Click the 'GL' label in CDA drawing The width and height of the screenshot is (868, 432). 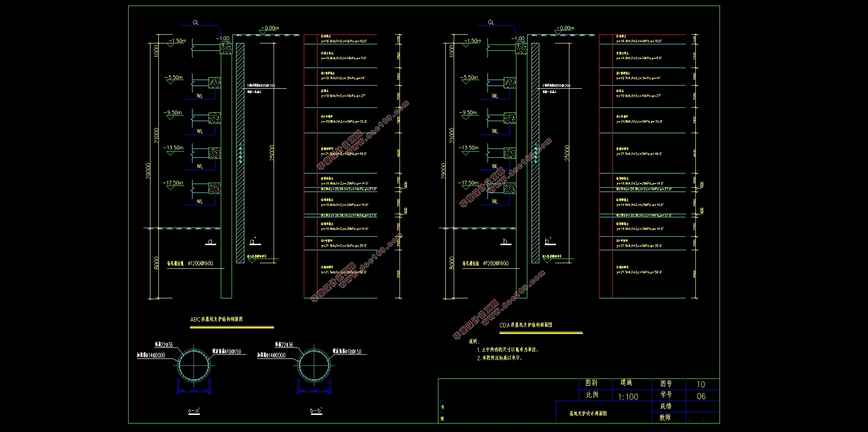coord(491,22)
